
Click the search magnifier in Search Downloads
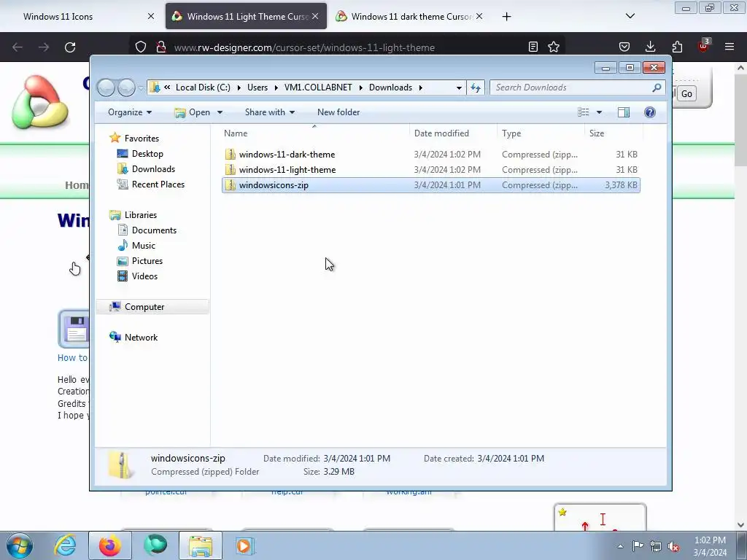657,87
